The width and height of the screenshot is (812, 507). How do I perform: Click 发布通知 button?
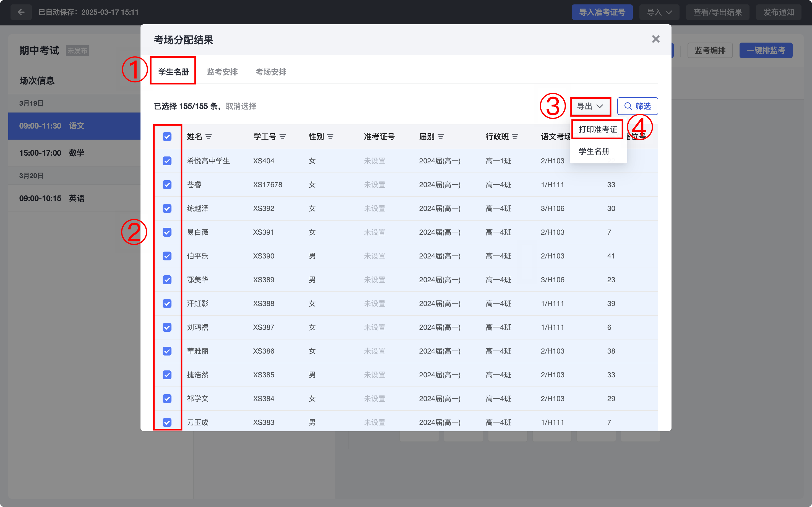[779, 12]
